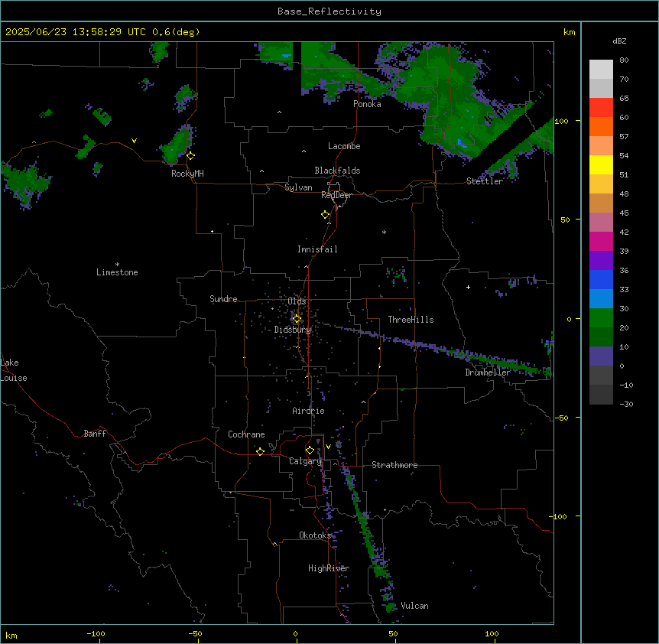This screenshot has height=644, width=659.
Task: Click the green echo at Vulcan
Action: pos(391,607)
